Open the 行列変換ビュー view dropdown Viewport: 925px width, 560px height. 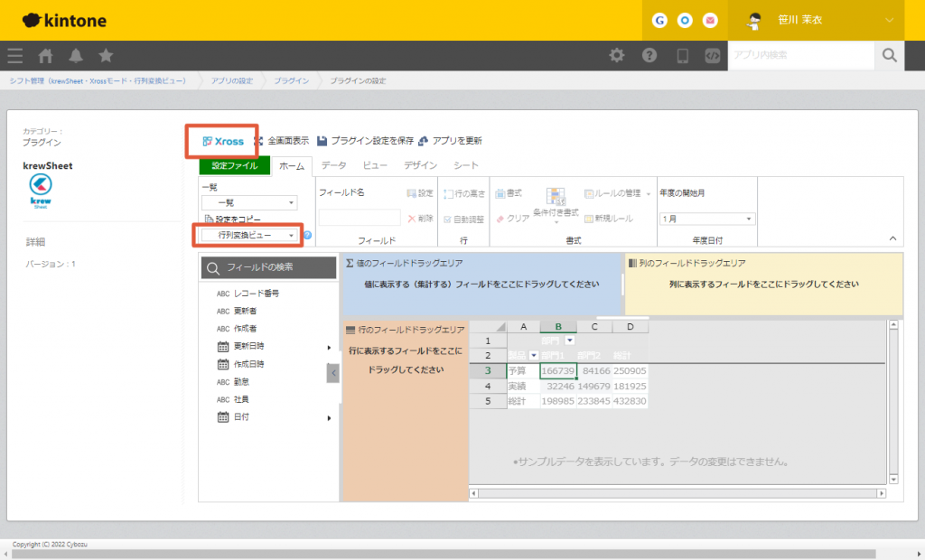click(x=249, y=235)
